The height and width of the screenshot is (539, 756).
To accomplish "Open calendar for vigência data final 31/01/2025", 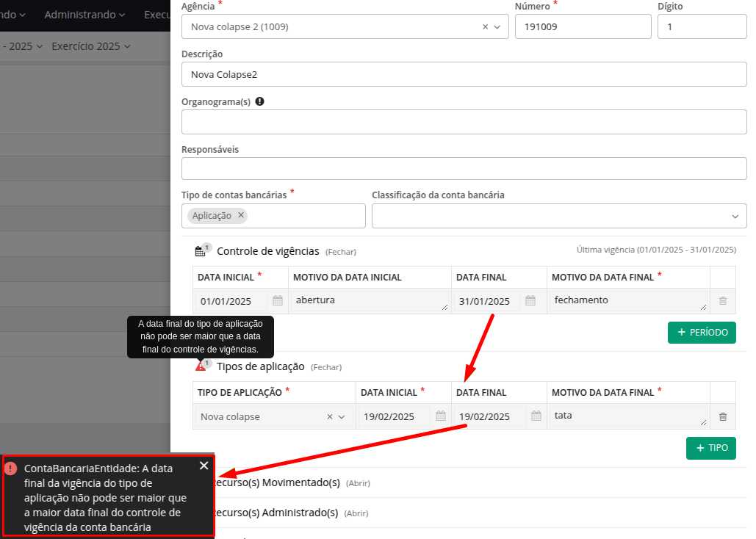I will point(530,301).
